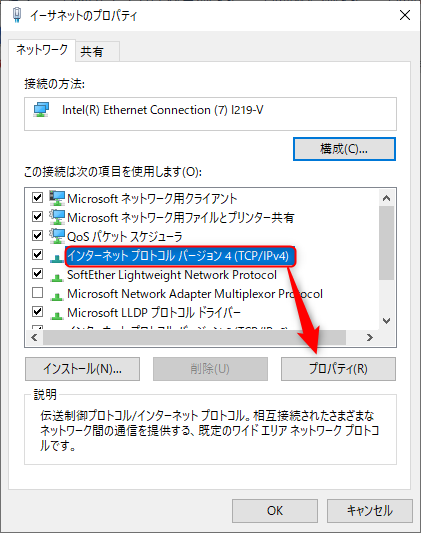This screenshot has width=421, height=533.
Task: Click the vertical scrollbar thumb in list
Action: click(x=386, y=243)
